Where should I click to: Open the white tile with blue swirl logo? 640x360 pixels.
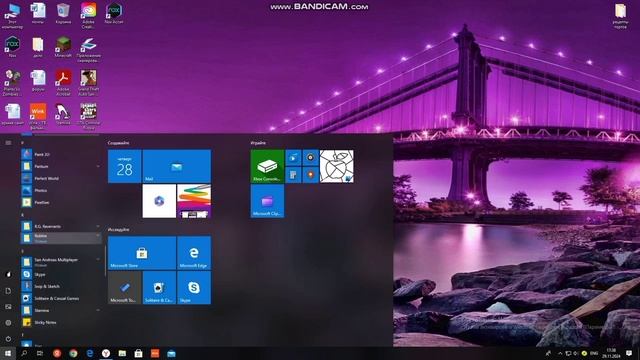tap(159, 201)
